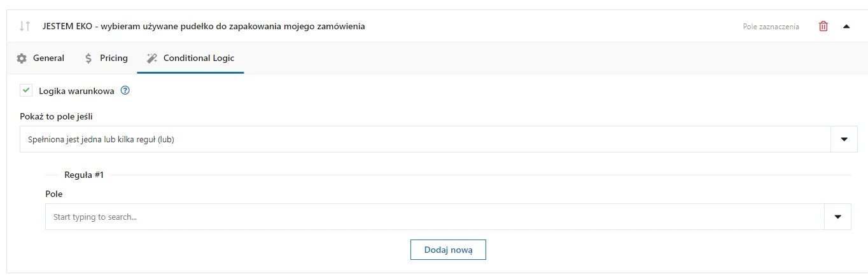Switch to the Pricing tab
The width and height of the screenshot is (868, 277).
tap(106, 58)
